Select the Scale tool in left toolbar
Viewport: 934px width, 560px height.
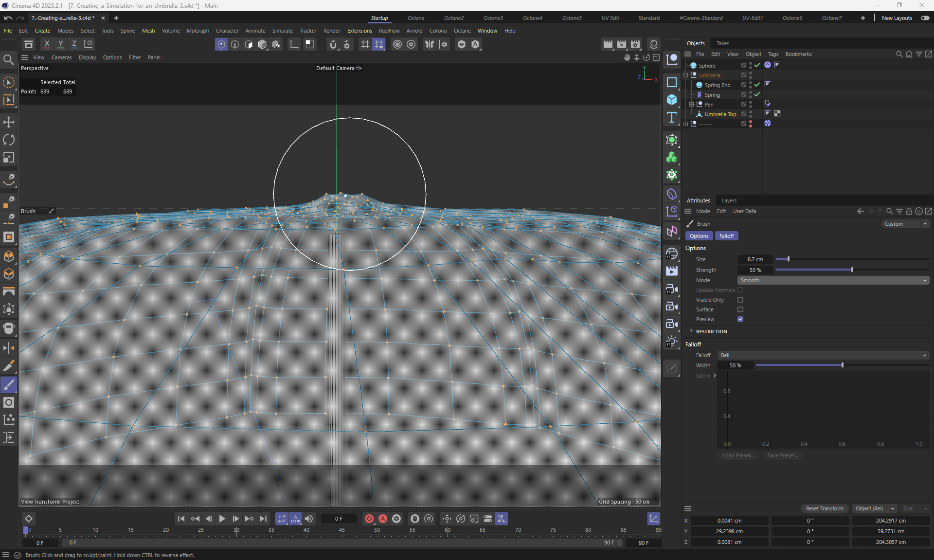click(9, 158)
